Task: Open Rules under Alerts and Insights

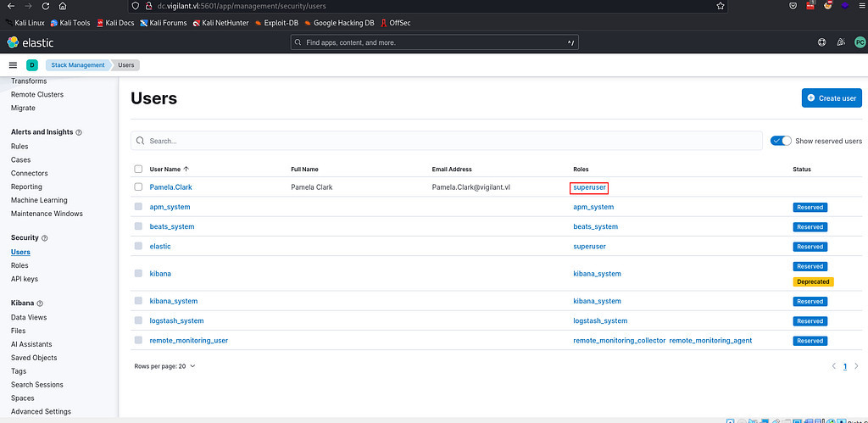Action: [x=19, y=146]
